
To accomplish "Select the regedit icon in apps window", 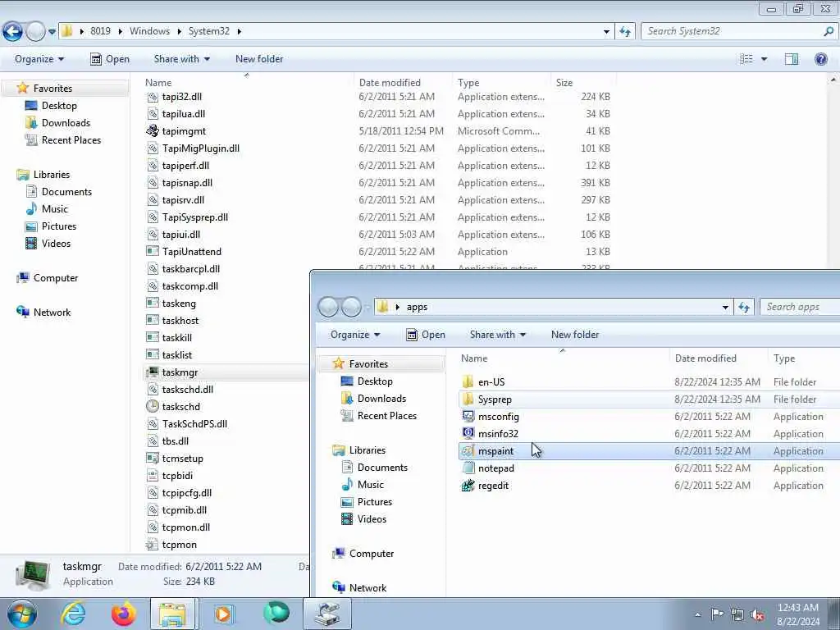I will (468, 486).
